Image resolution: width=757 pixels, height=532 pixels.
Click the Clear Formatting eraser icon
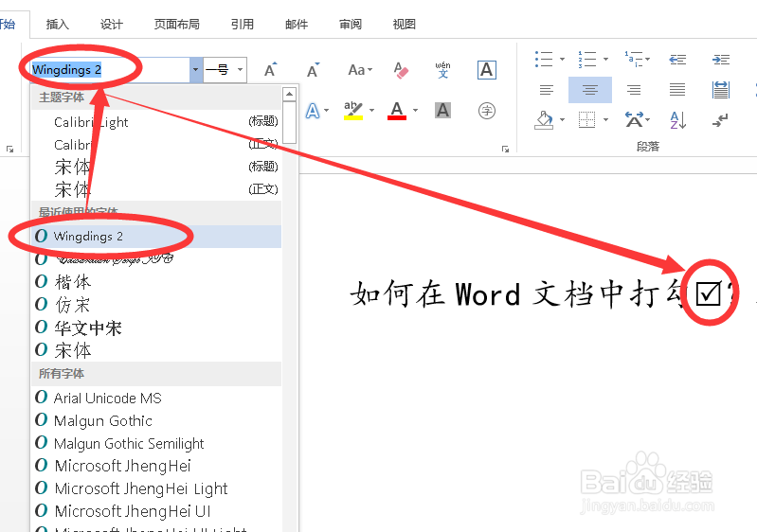[x=401, y=70]
